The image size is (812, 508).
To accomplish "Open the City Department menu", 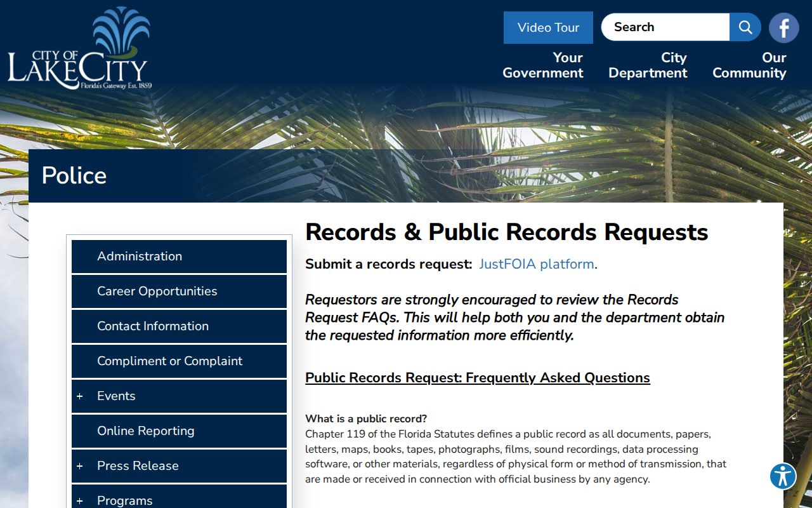I will click(648, 65).
